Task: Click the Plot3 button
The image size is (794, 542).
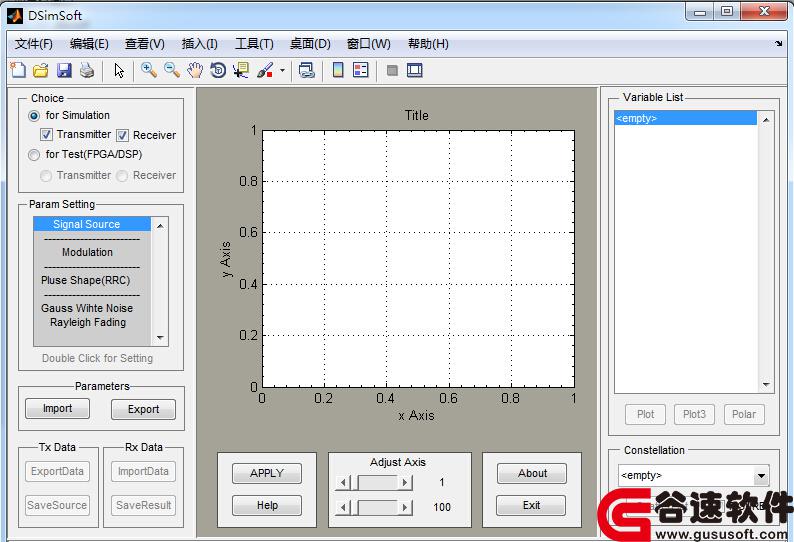Action: click(694, 414)
